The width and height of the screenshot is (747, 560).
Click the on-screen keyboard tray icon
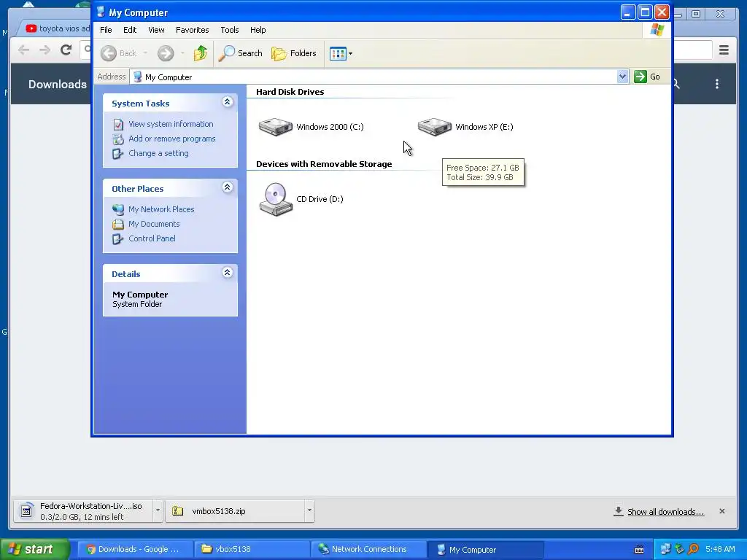[639, 550]
